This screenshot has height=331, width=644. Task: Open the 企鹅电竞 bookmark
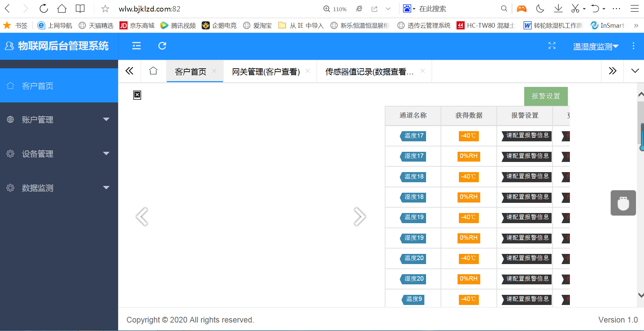pos(219,25)
